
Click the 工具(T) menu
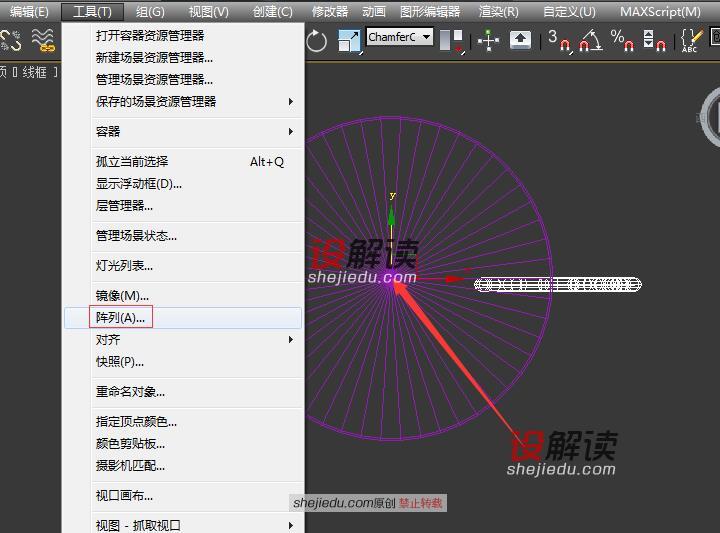pyautogui.click(x=92, y=11)
